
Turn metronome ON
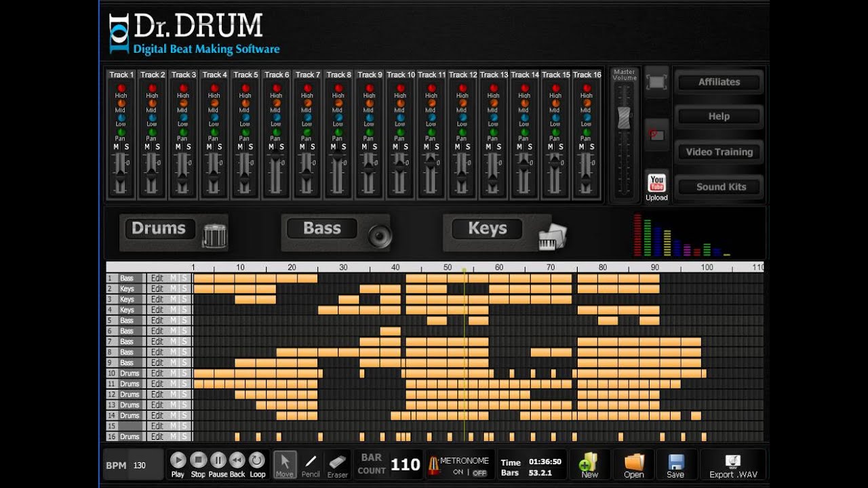[458, 472]
